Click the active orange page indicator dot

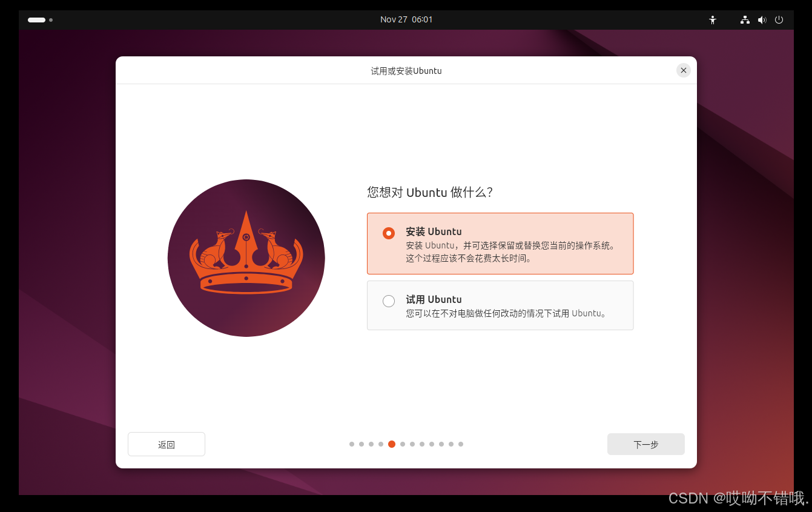tap(392, 444)
